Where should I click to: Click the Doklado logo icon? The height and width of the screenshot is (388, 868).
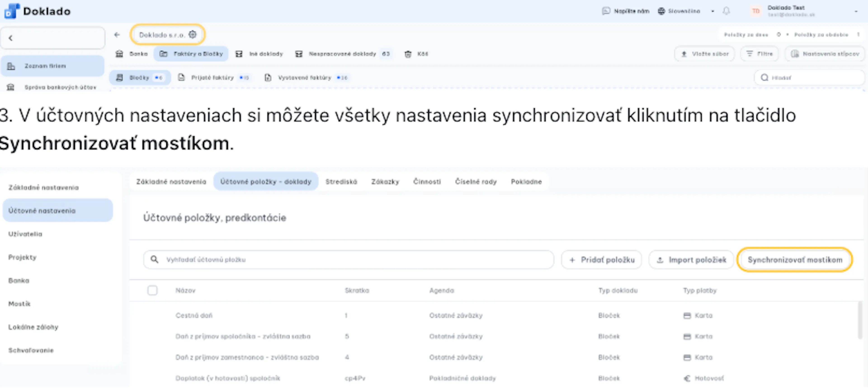[12, 11]
